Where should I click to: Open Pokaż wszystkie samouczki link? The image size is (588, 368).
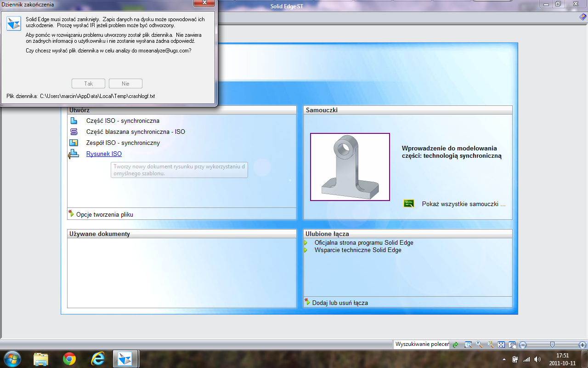464,204
